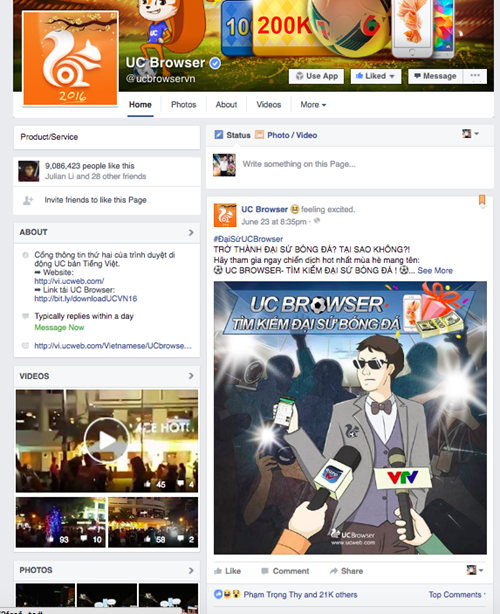Click the Message button
The width and height of the screenshot is (500, 614).
point(435,76)
